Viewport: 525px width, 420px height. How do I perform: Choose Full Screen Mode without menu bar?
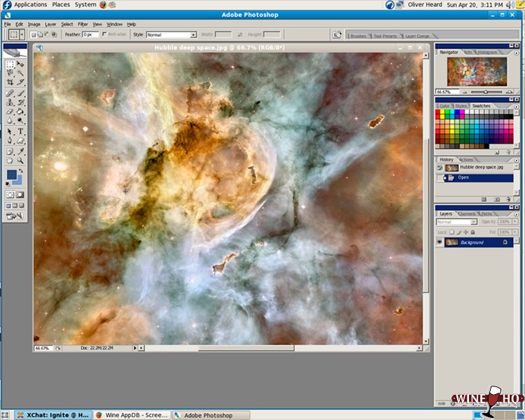(22, 205)
